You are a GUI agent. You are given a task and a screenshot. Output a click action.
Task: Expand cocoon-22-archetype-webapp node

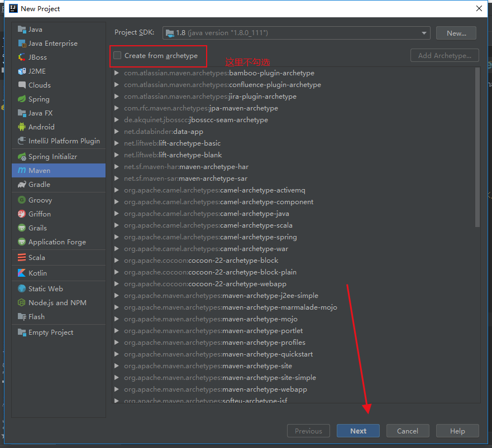116,284
